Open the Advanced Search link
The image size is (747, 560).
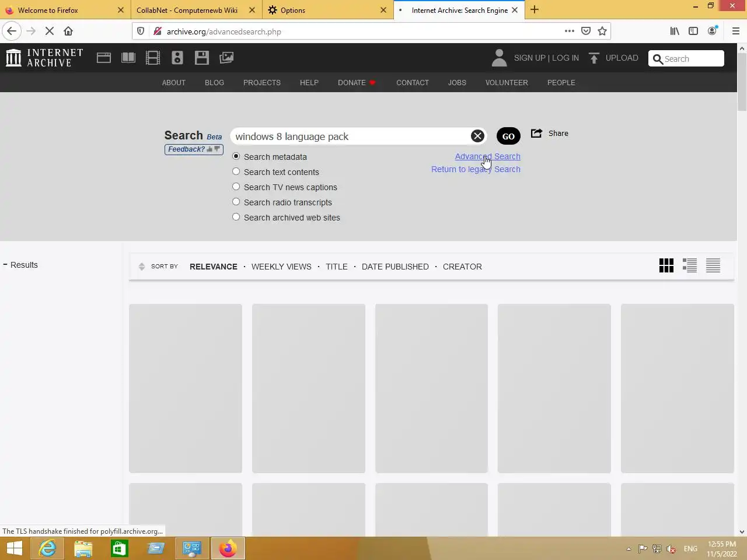488,156
